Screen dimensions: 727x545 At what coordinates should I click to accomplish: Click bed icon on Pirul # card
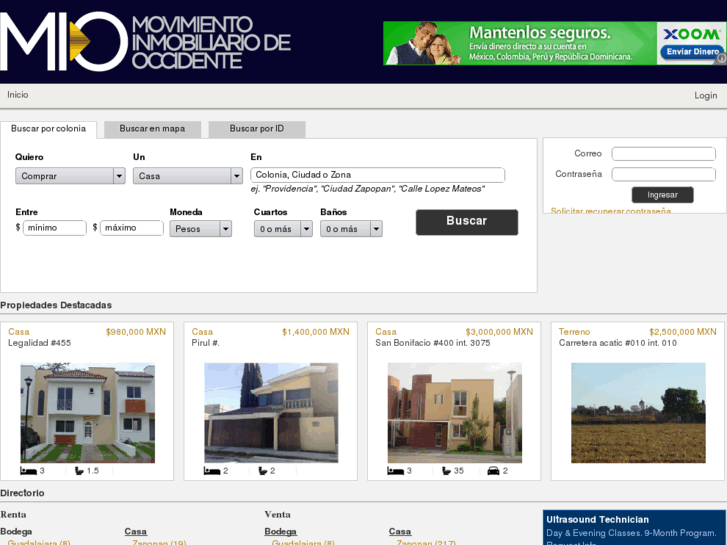(x=212, y=471)
